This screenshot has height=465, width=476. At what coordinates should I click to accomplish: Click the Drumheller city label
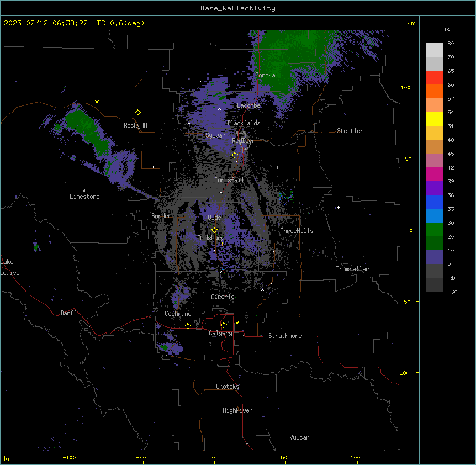point(352,269)
